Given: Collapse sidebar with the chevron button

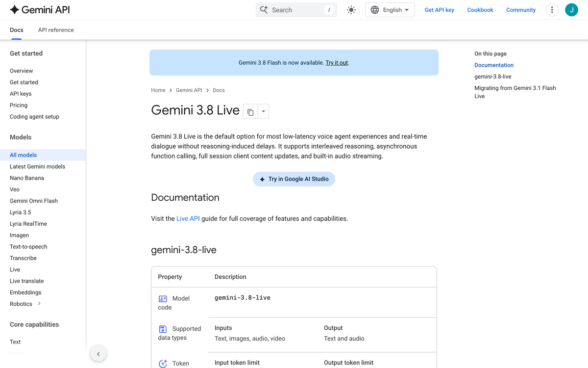Looking at the screenshot, I should click(98, 354).
